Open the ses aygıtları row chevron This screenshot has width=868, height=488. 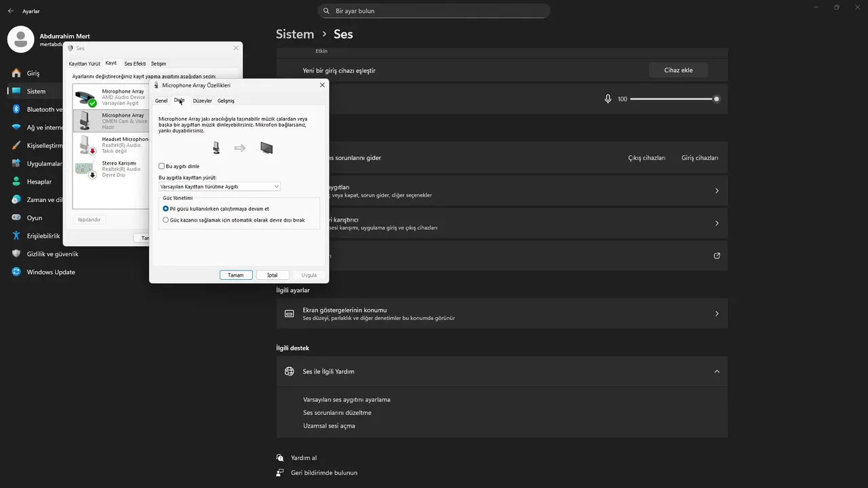(717, 190)
